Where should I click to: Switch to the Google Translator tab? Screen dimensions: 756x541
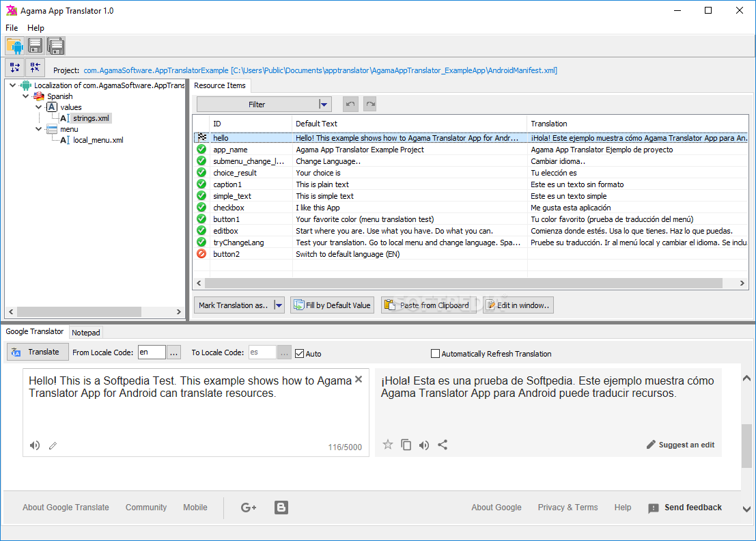pos(35,332)
